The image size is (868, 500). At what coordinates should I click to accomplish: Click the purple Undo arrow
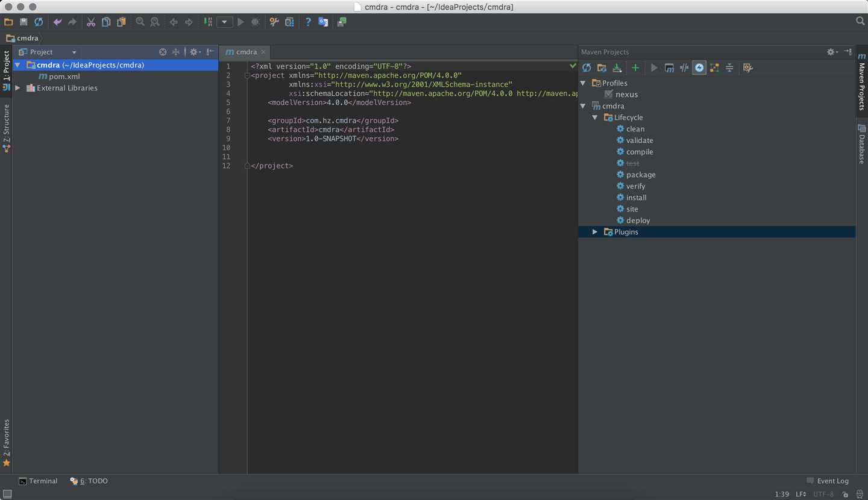[x=57, y=22]
